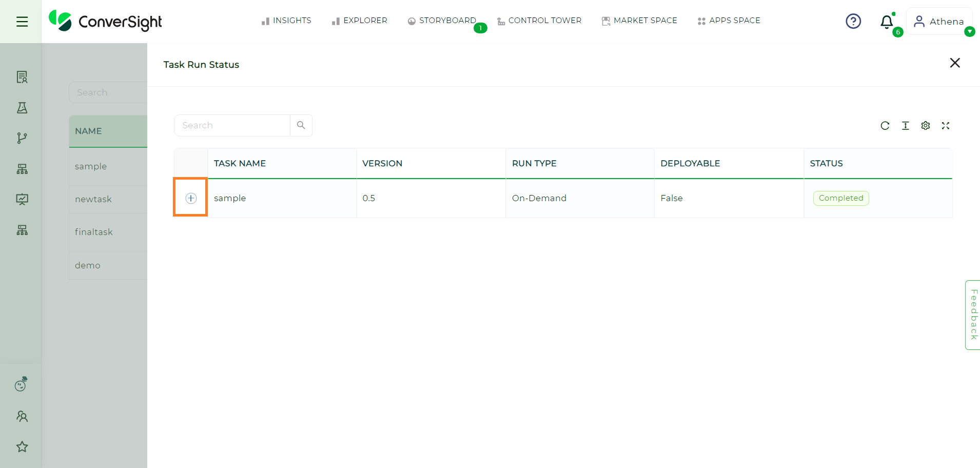Open the users sidebar icon
Screen dimensions: 980x468
click(22, 416)
